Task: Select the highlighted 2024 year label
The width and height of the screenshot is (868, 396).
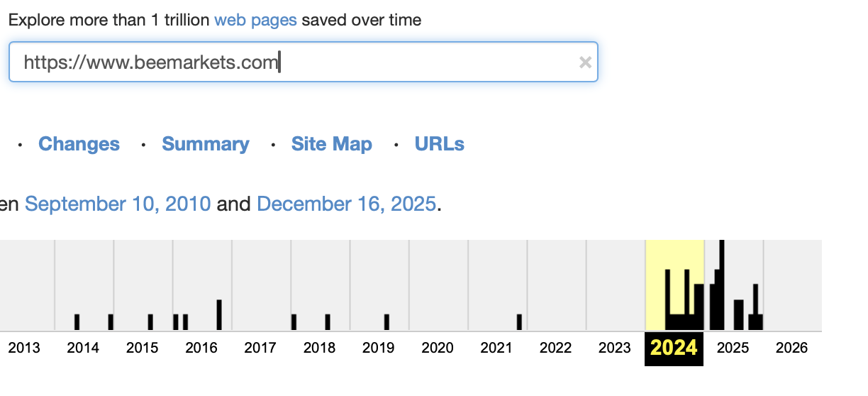Action: click(x=674, y=348)
